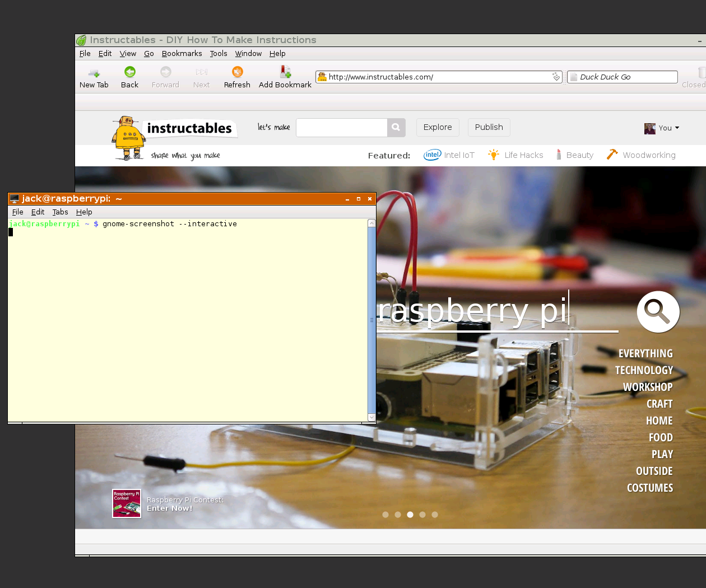Screen dimensions: 706x588
Task: Open the address bar history dropdown arrow
Action: coord(556,77)
